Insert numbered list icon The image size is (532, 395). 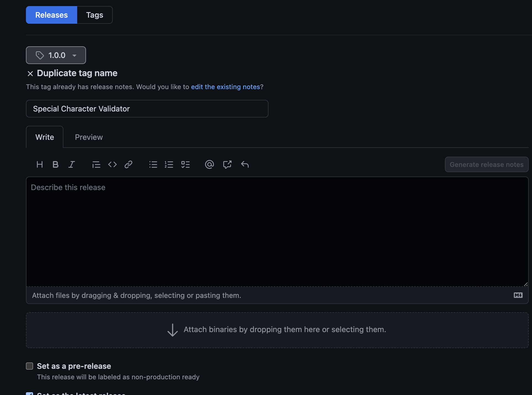coord(169,165)
